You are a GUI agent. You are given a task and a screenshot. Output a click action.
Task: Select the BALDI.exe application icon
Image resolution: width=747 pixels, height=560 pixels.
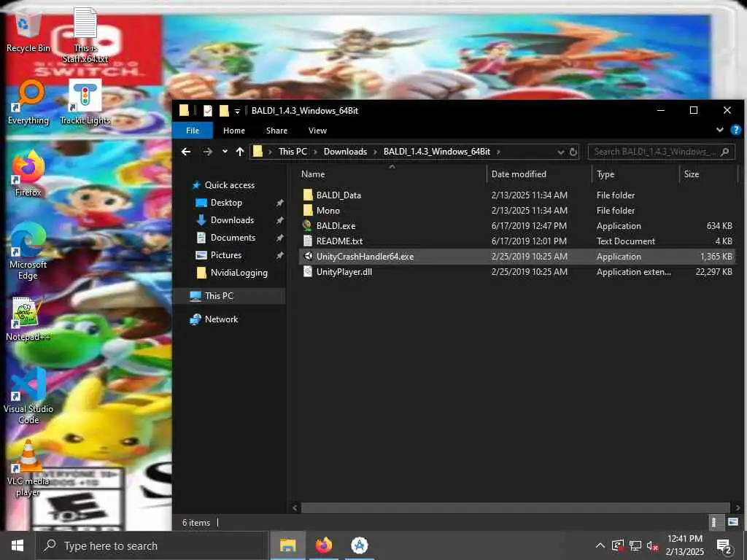(308, 226)
